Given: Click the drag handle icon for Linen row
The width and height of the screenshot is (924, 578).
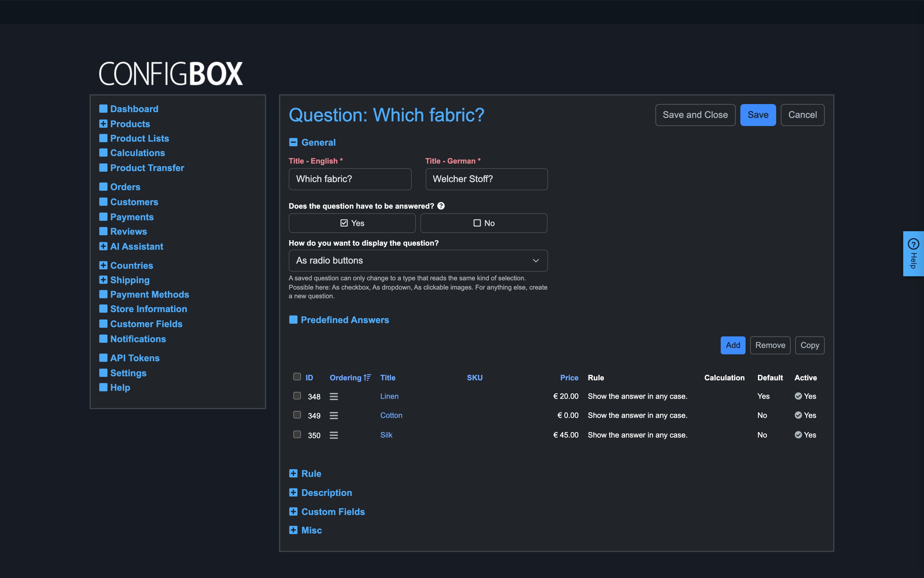Looking at the screenshot, I should 334,397.
